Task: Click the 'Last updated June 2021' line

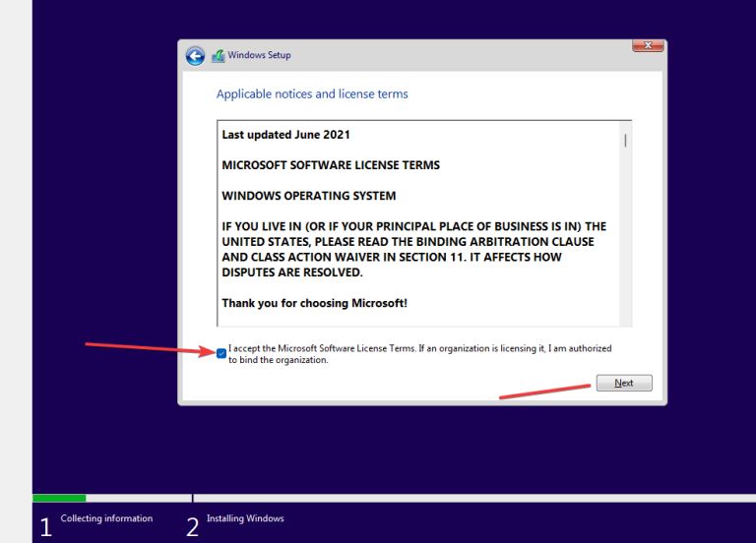Action: point(285,135)
